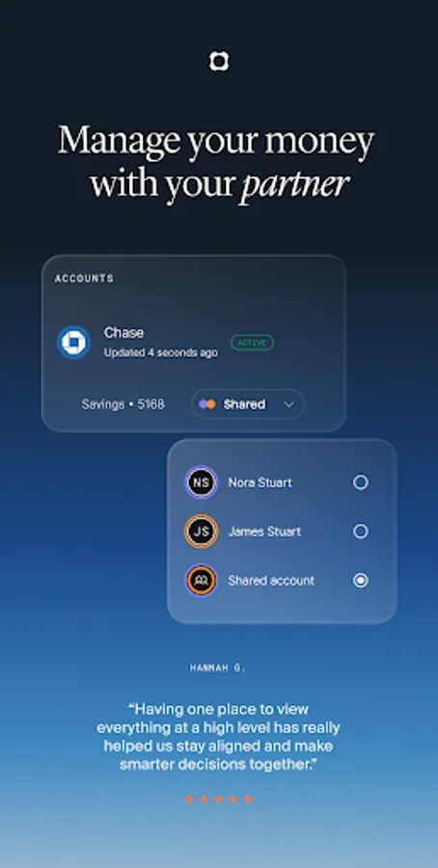Viewport: 438px width, 868px height.
Task: Click the James Stuart name label
Action: [264, 531]
